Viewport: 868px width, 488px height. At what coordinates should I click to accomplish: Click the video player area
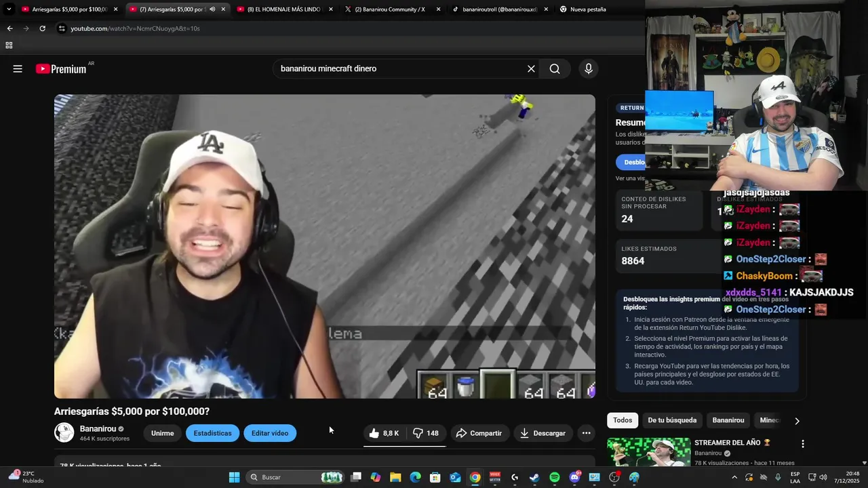pos(325,246)
